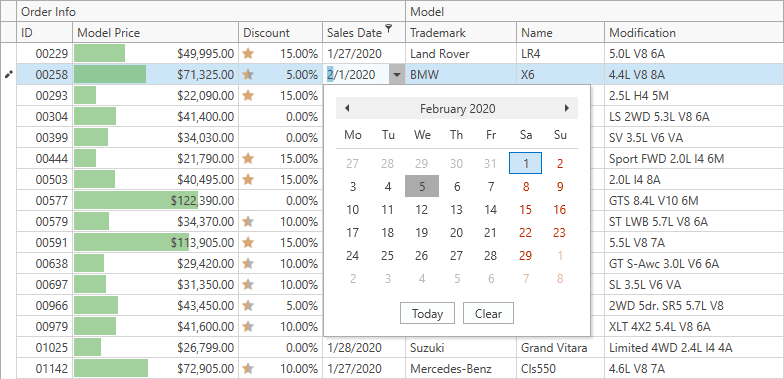Click the gray star in row 00697

[x=248, y=284]
